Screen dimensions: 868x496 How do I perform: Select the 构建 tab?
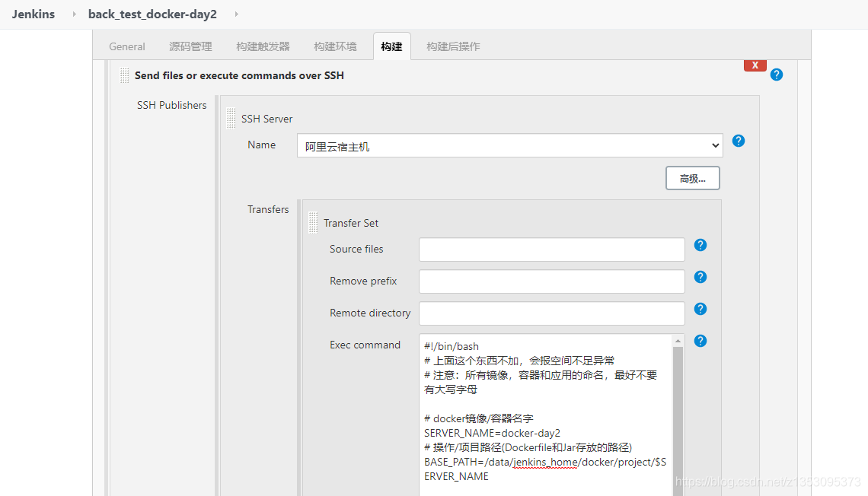coord(392,46)
